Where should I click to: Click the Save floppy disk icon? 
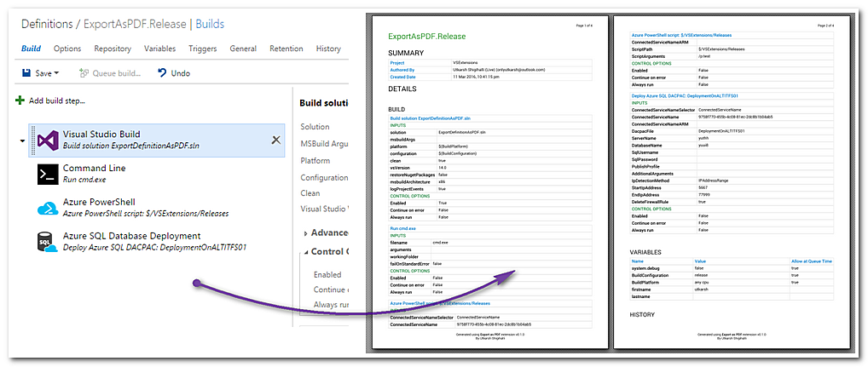pyautogui.click(x=26, y=74)
